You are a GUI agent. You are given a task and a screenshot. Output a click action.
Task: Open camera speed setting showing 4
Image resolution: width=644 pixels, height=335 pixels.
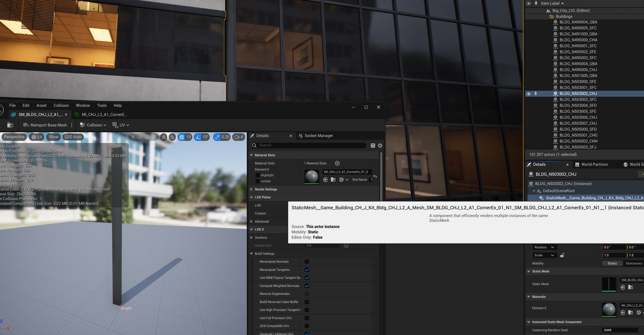(239, 137)
